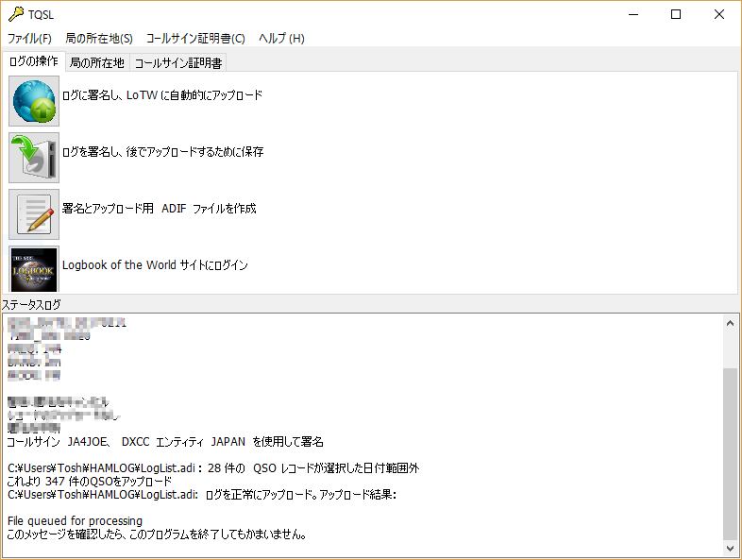
Task: Click the line これより 347 件のQSOをアップロード
Action: 90,482
